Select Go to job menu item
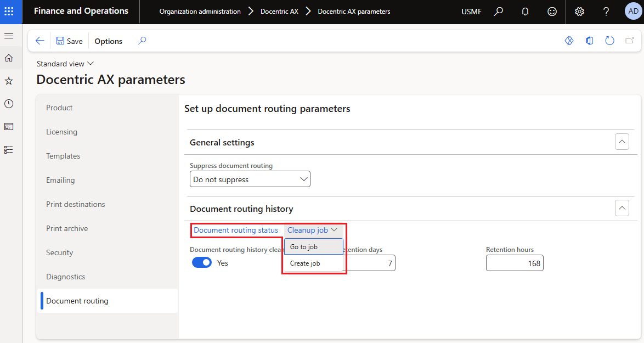 (304, 247)
